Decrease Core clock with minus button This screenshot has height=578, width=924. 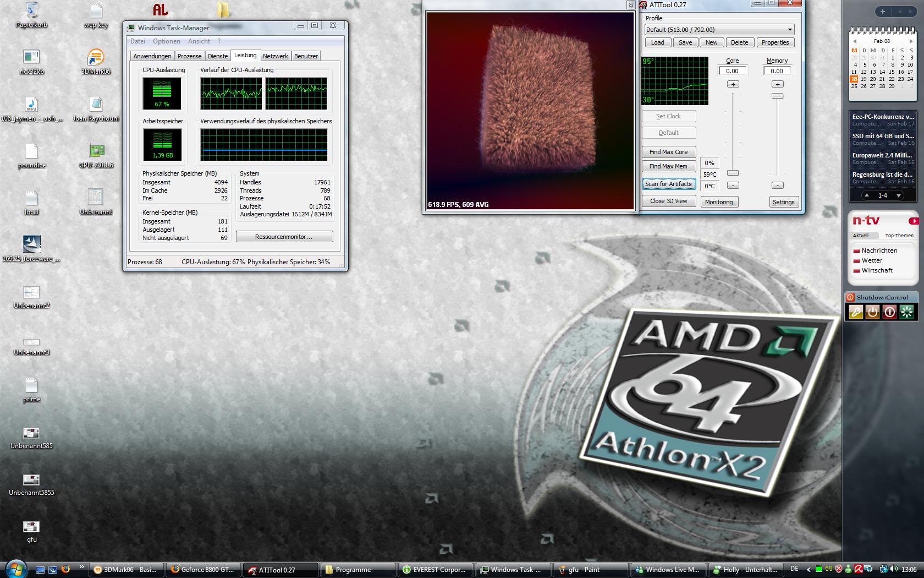(x=733, y=186)
